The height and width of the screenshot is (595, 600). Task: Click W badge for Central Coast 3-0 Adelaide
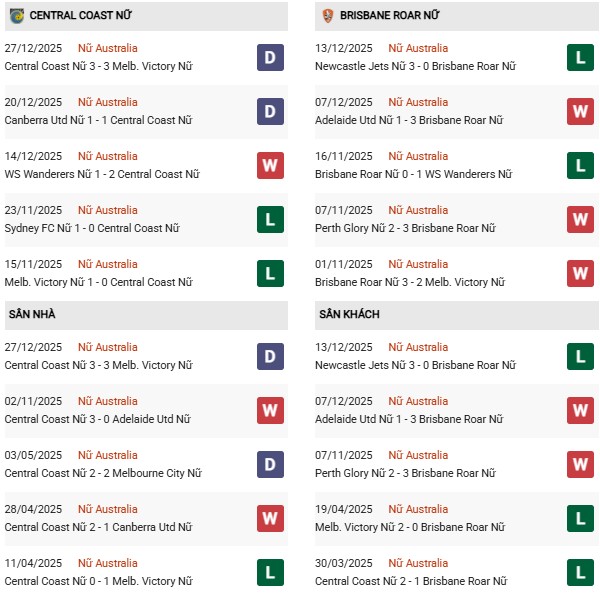point(270,411)
